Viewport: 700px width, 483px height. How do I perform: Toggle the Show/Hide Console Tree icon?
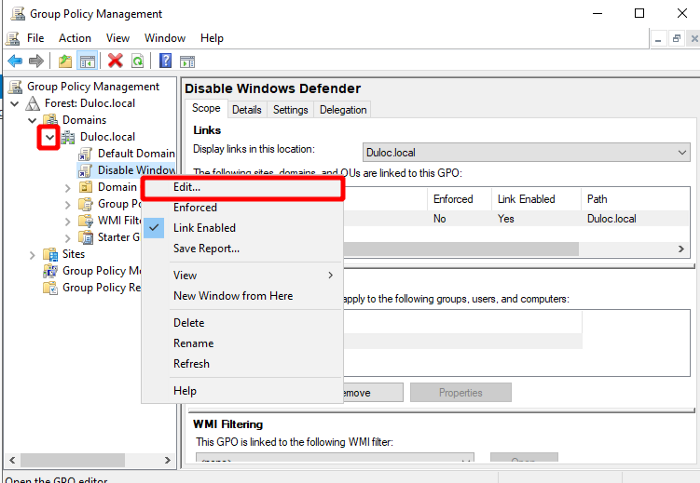click(87, 61)
